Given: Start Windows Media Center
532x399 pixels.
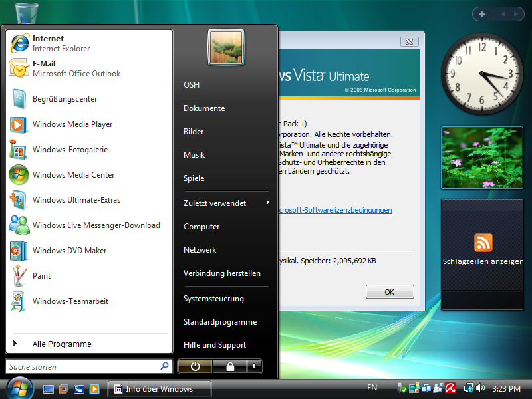Looking at the screenshot, I should pyautogui.click(x=73, y=175).
